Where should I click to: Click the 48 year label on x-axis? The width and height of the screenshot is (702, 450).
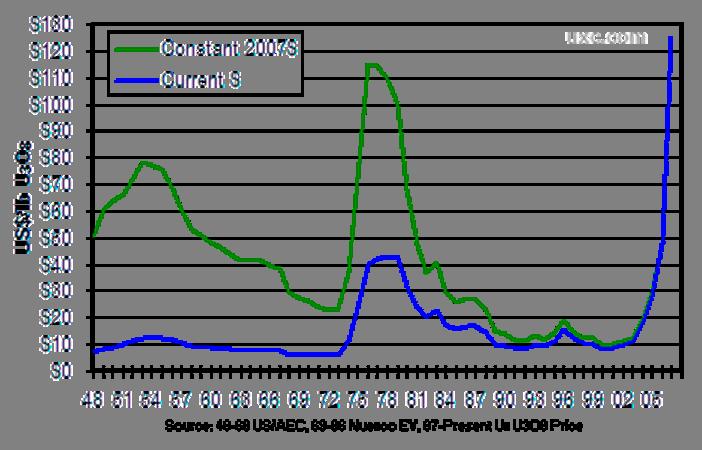pos(92,400)
